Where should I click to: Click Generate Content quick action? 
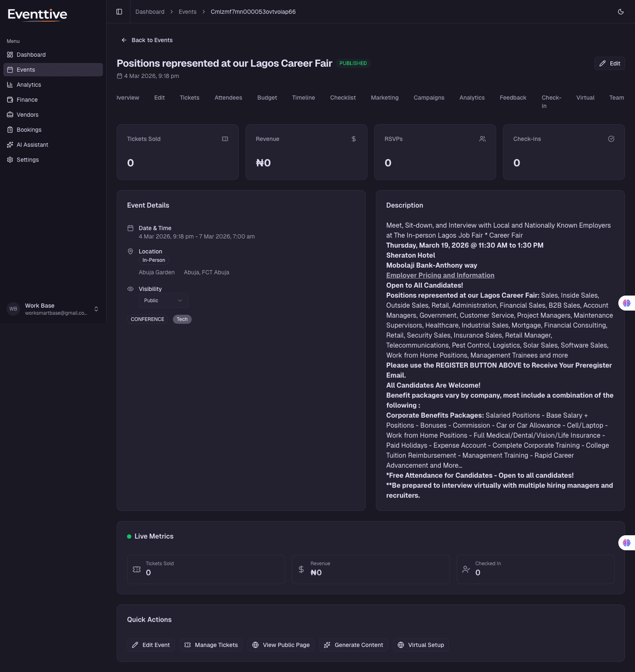[353, 645]
